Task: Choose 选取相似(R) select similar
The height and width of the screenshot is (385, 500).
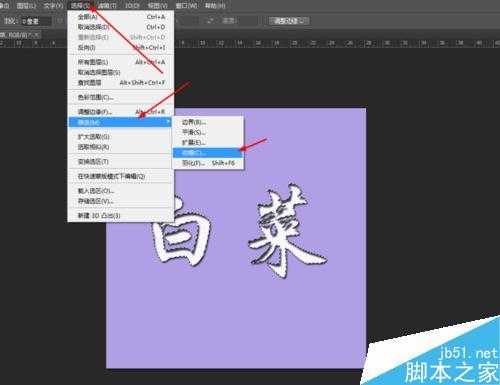Action: click(121, 147)
